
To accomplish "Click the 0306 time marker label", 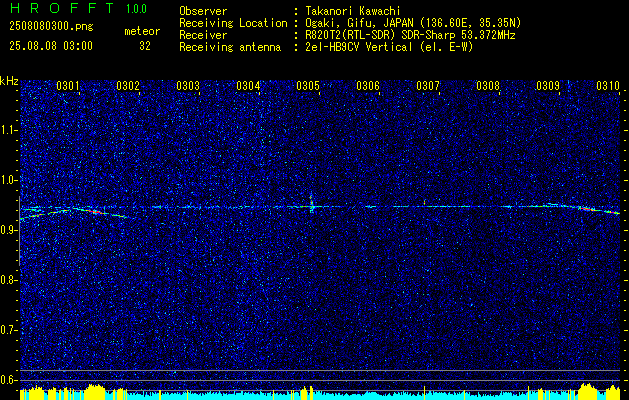I will (368, 85).
